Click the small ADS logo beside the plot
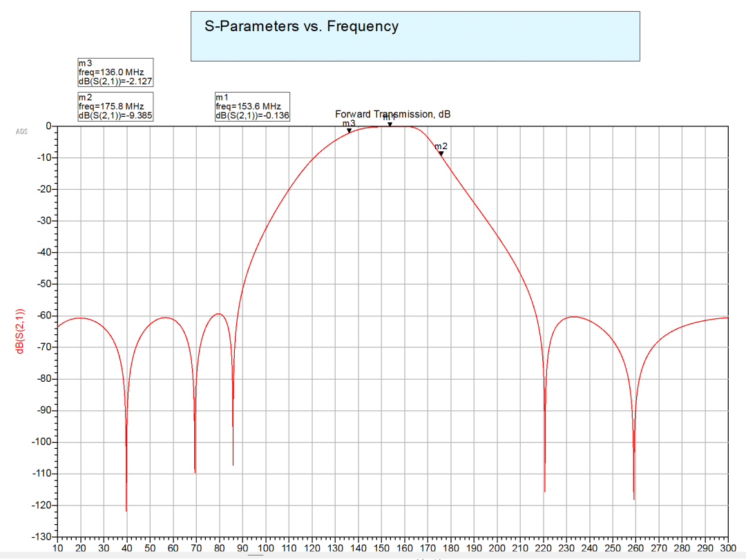Image resolution: width=746 pixels, height=560 pixels. click(x=19, y=130)
